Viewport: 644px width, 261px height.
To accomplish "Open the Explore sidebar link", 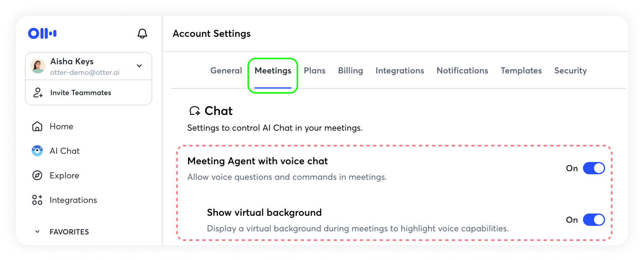I will (x=64, y=175).
